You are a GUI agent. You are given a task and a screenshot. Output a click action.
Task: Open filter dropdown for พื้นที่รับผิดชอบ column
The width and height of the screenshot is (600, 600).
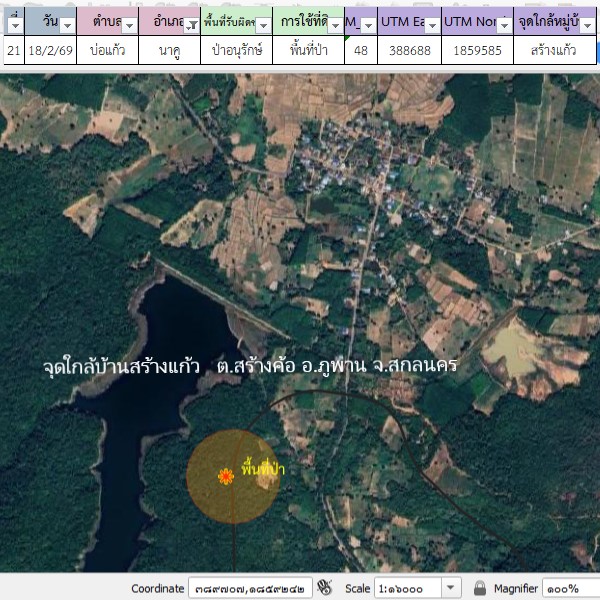[x=262, y=25]
